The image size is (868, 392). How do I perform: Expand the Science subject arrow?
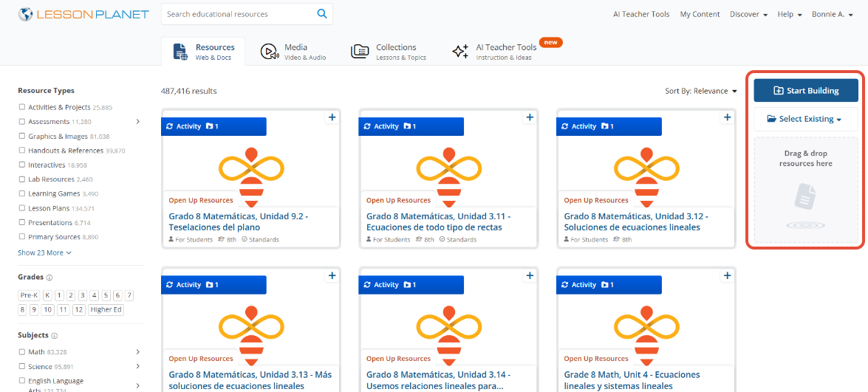[138, 366]
